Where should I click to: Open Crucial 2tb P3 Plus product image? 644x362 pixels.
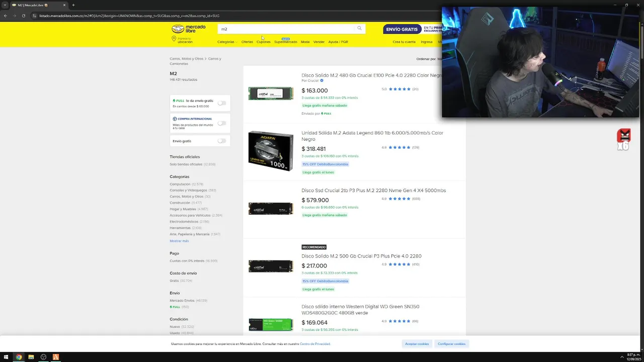tap(271, 208)
